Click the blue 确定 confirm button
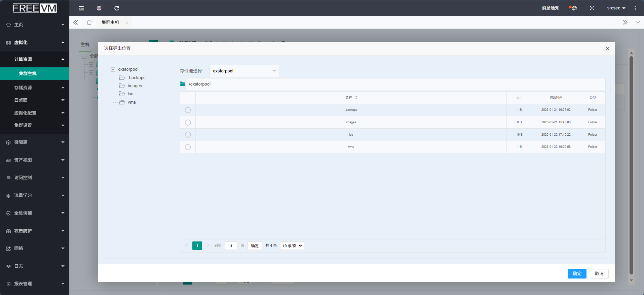The image size is (644, 295). pyautogui.click(x=577, y=274)
